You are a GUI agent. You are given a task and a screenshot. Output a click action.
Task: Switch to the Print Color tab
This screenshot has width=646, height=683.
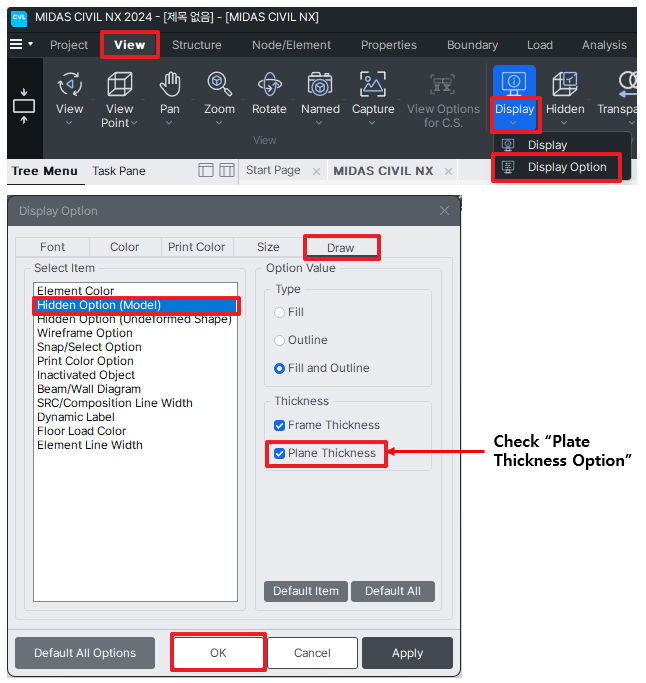pyautogui.click(x=196, y=247)
